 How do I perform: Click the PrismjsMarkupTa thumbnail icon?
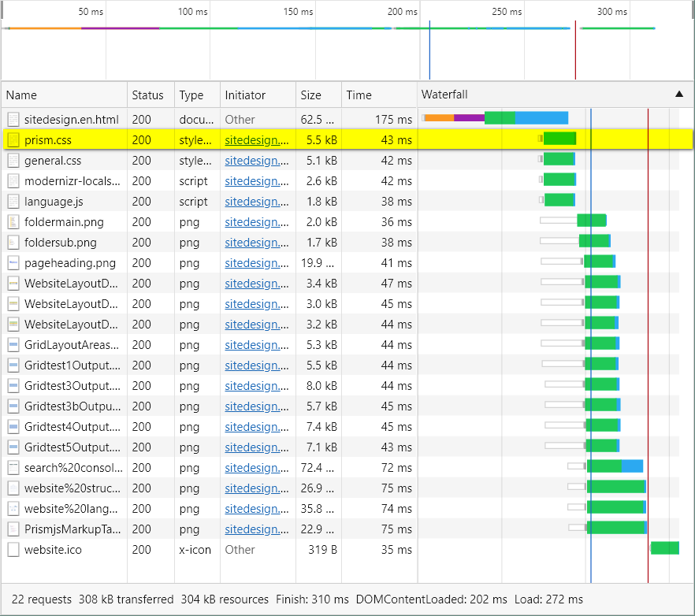pyautogui.click(x=13, y=529)
